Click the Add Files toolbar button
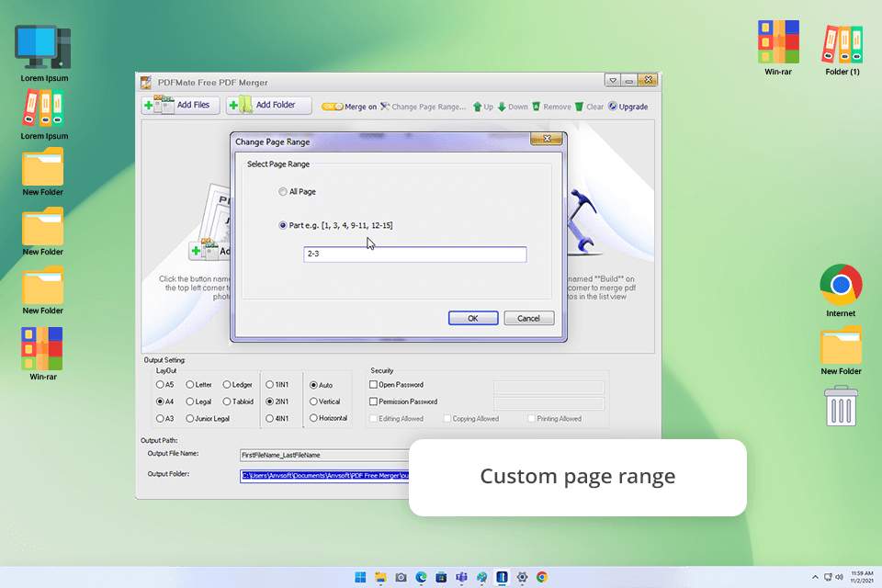 coord(180,106)
